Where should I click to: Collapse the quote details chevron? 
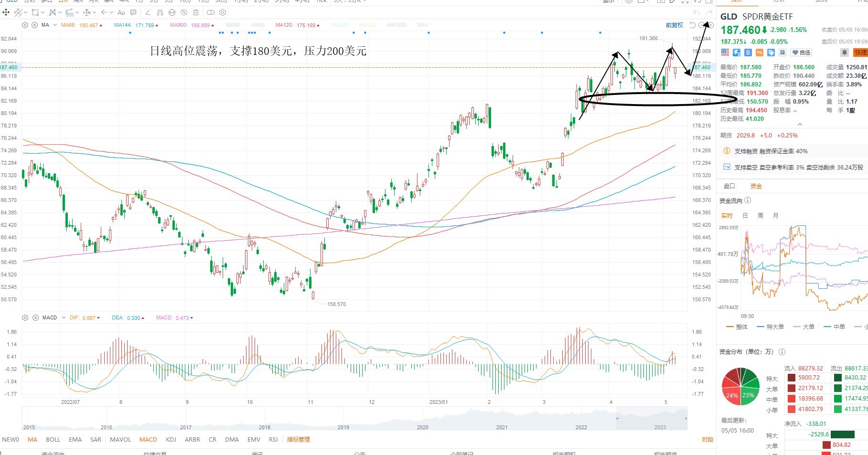tap(800, 125)
